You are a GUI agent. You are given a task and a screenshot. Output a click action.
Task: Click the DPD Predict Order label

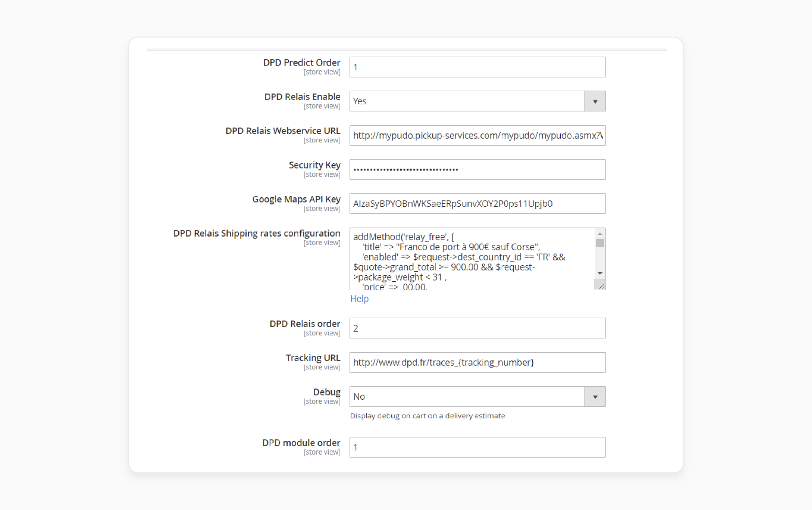pos(302,63)
